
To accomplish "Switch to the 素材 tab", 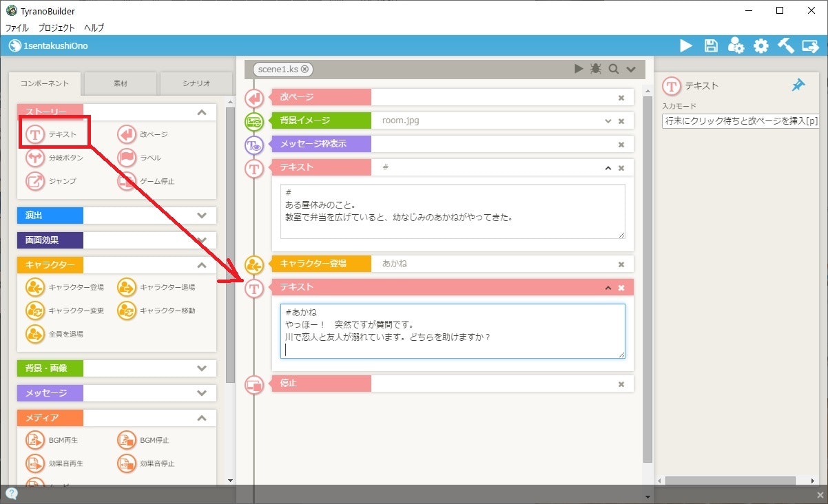I will 120,83.
